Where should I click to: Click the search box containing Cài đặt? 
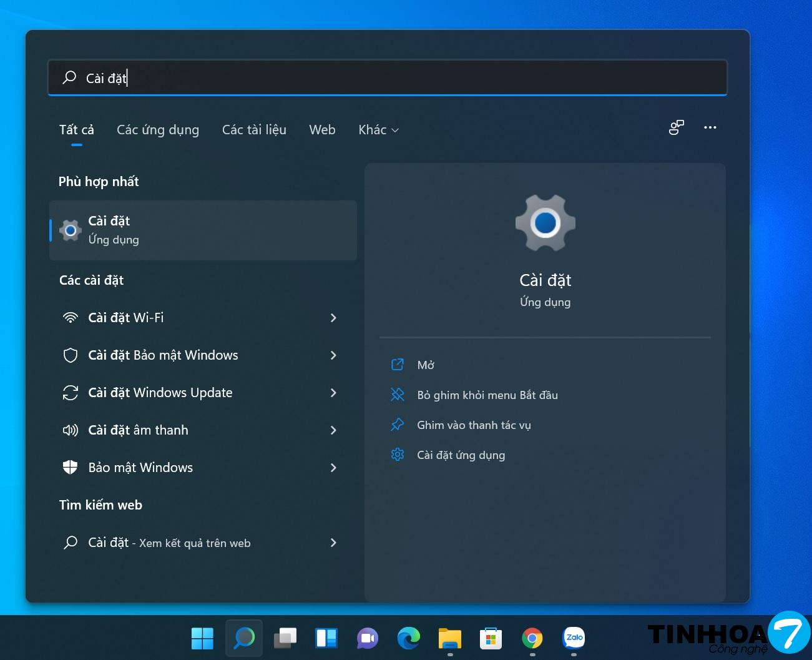387,78
